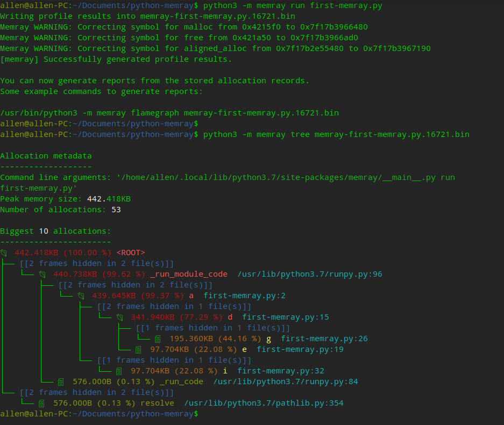Click the location first-memray.py:19
The height and width of the screenshot is (425, 504).
(x=300, y=349)
